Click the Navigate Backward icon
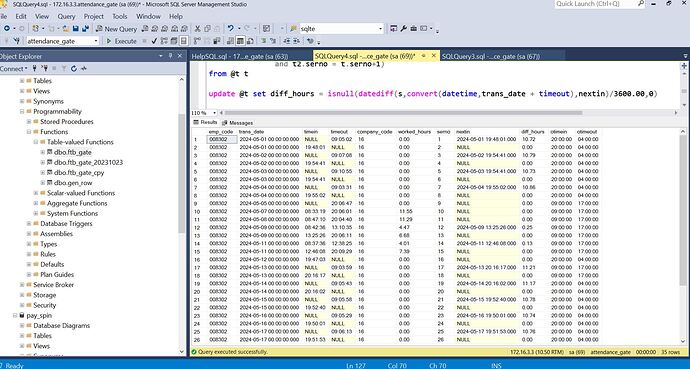Viewport: 690px width, 369px height. [x=7, y=29]
